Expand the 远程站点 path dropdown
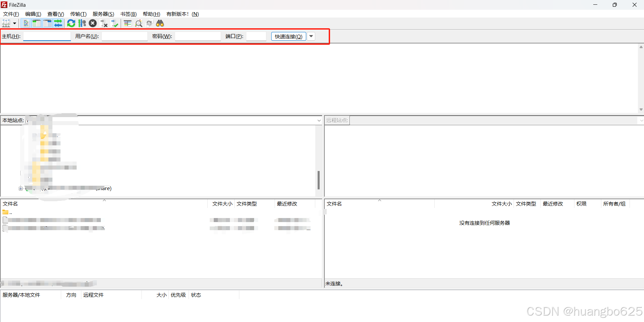644x322 pixels. pos(641,120)
